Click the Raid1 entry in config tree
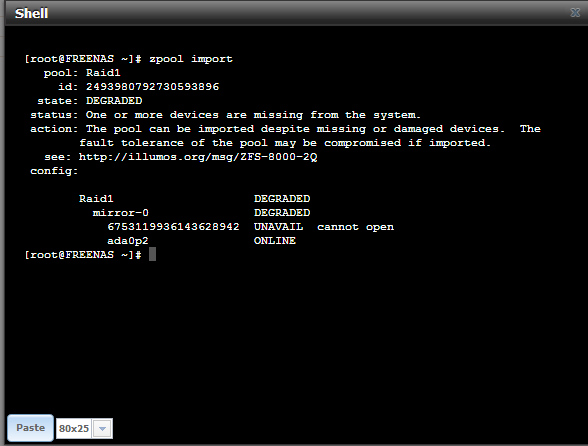The height and width of the screenshot is (446, 588). [96, 199]
